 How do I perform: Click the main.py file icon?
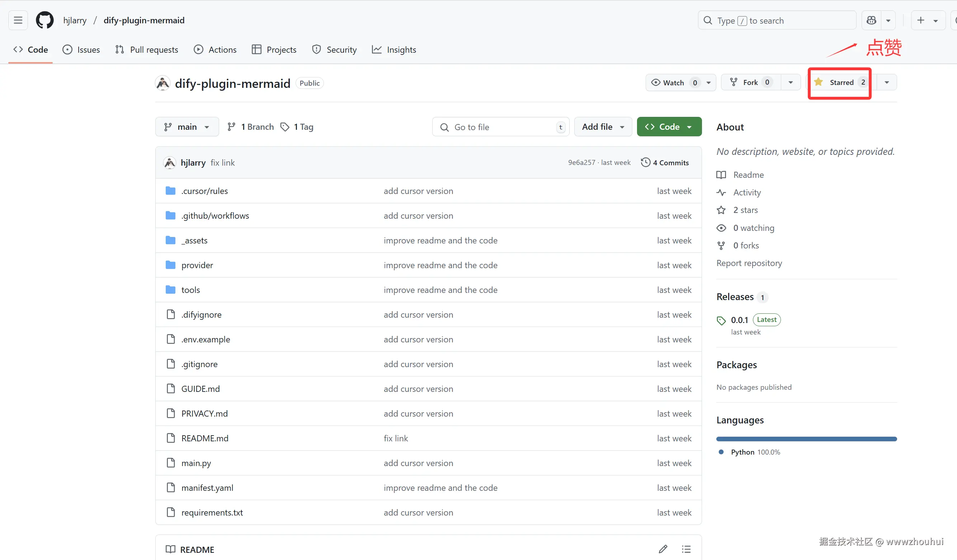tap(171, 463)
